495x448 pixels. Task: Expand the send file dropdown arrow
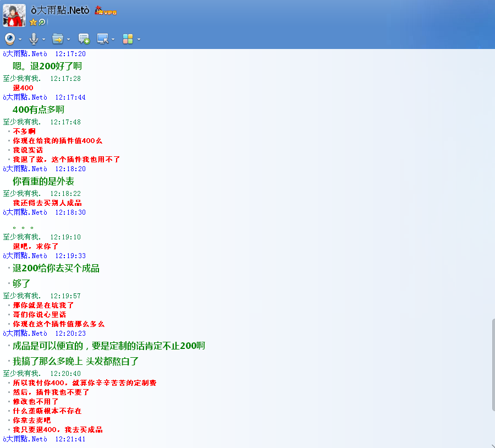click(68, 39)
